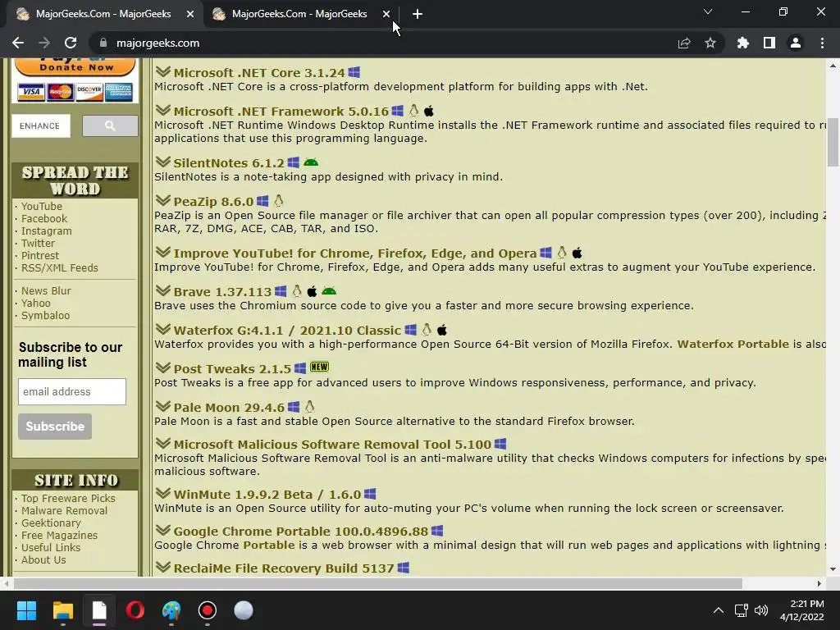The width and height of the screenshot is (840, 630).
Task: Open the share page icon in address bar
Action: point(684,43)
